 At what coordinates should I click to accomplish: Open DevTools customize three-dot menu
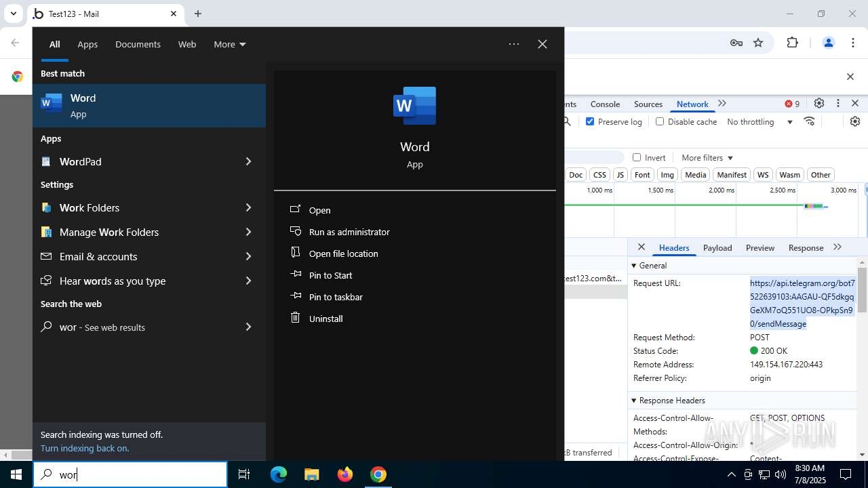point(838,104)
